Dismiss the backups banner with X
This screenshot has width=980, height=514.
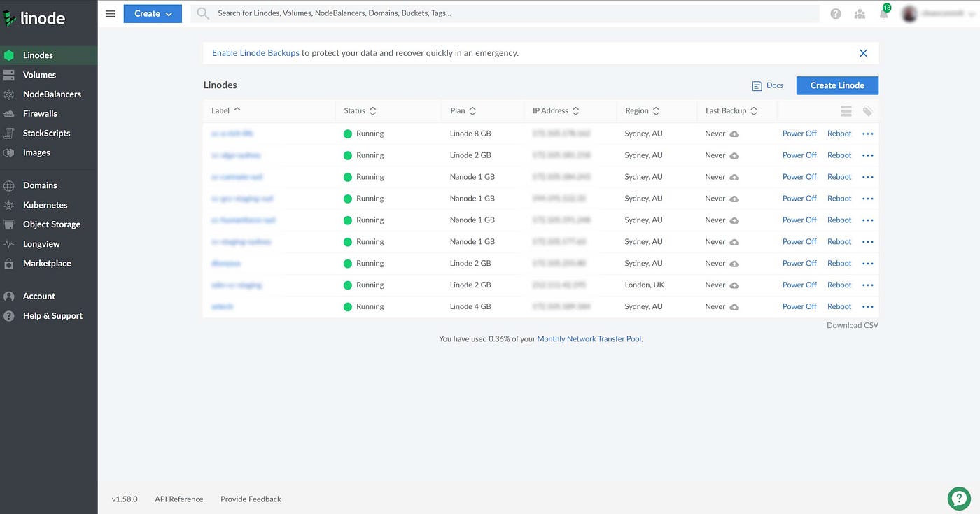(863, 53)
